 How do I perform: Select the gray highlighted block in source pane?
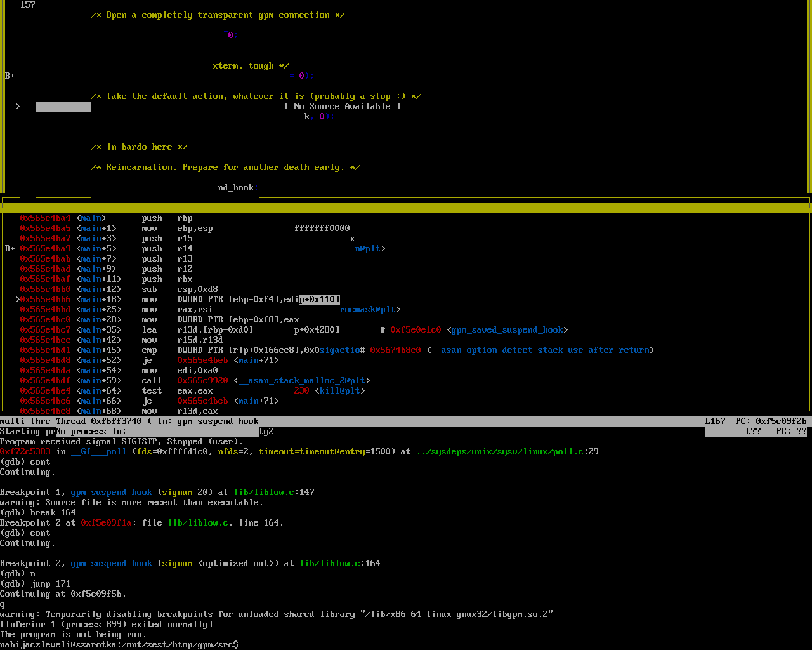pos(63,107)
